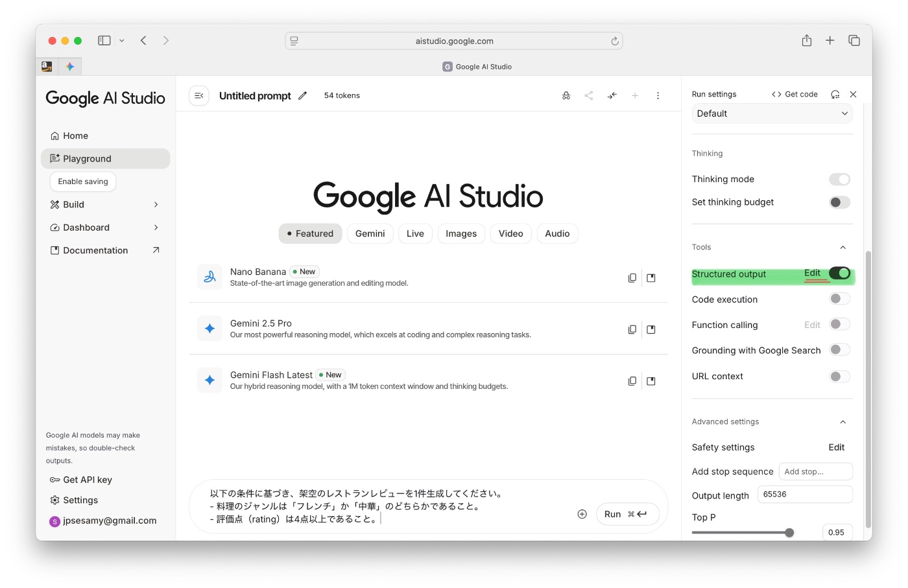The width and height of the screenshot is (908, 588).
Task: Select the Images model tab
Action: point(461,233)
